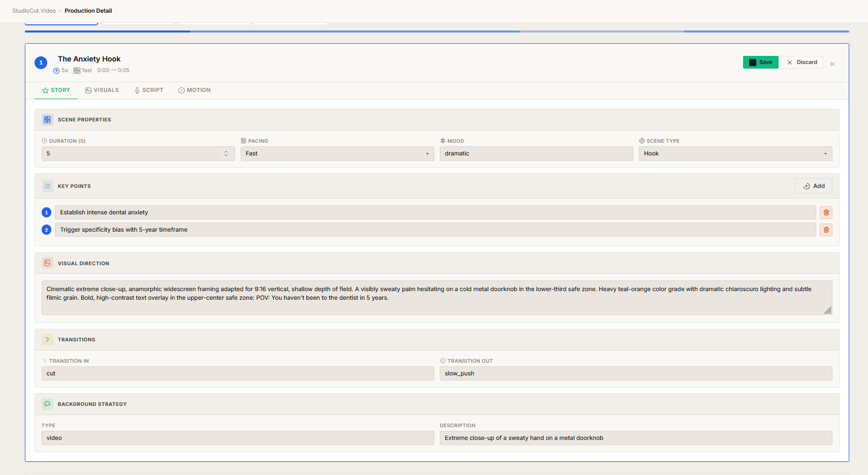Viewport: 868px width, 475px height.
Task: Click the last progress bar segment
Action: (x=766, y=31)
